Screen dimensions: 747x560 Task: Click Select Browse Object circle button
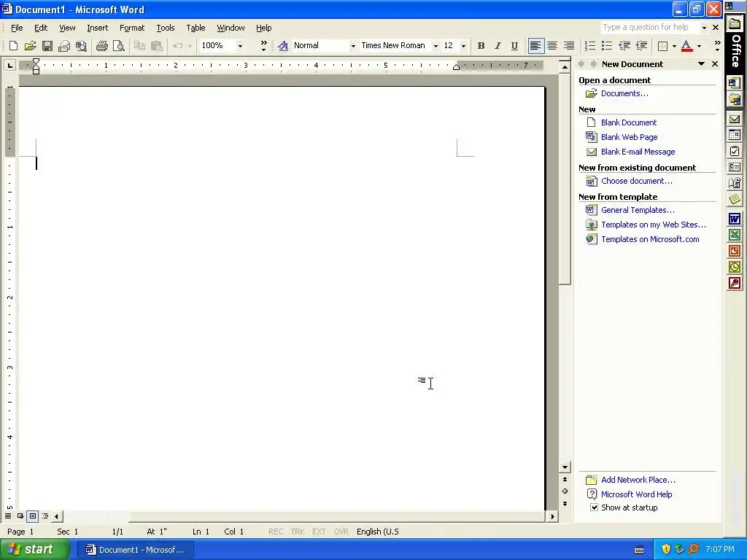pos(565,491)
